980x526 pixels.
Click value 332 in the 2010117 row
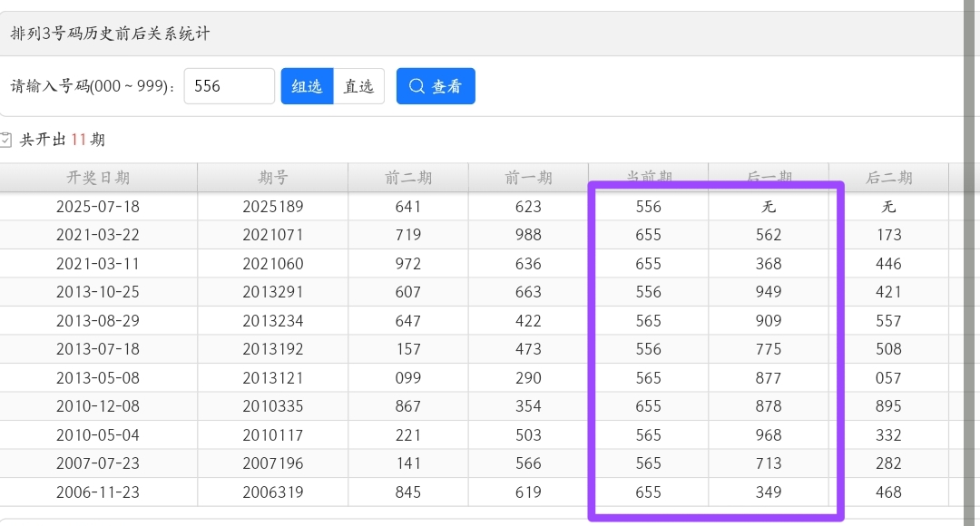pyautogui.click(x=888, y=434)
